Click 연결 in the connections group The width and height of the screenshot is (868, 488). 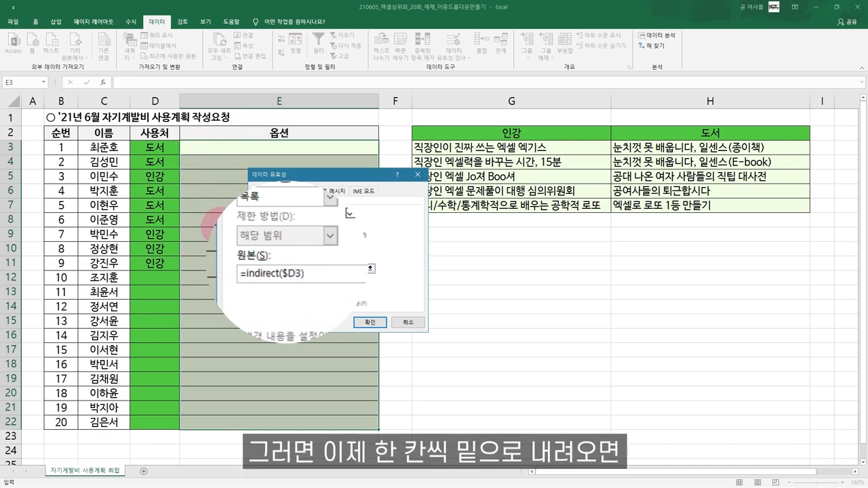click(243, 35)
